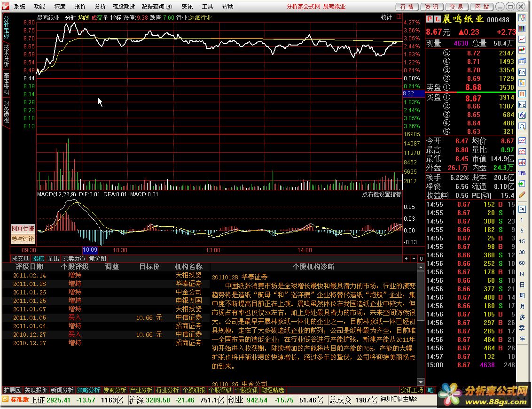Click the 行情 button at top right
The height and width of the screenshot is (409, 532).
click(x=407, y=7)
